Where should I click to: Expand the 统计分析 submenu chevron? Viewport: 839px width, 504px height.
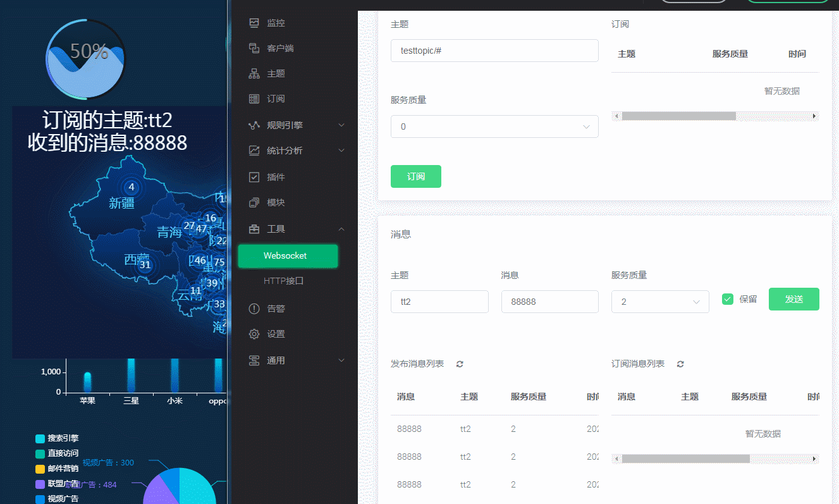(x=341, y=151)
